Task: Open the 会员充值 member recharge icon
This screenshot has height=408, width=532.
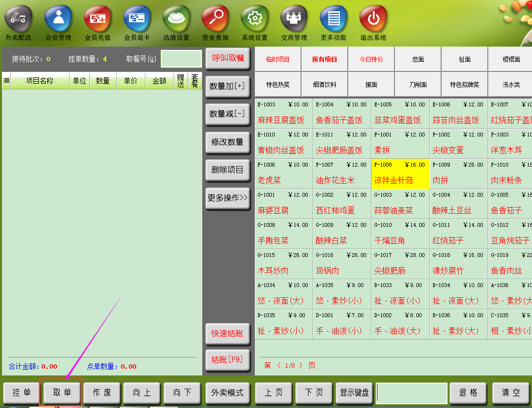Action: tap(97, 18)
